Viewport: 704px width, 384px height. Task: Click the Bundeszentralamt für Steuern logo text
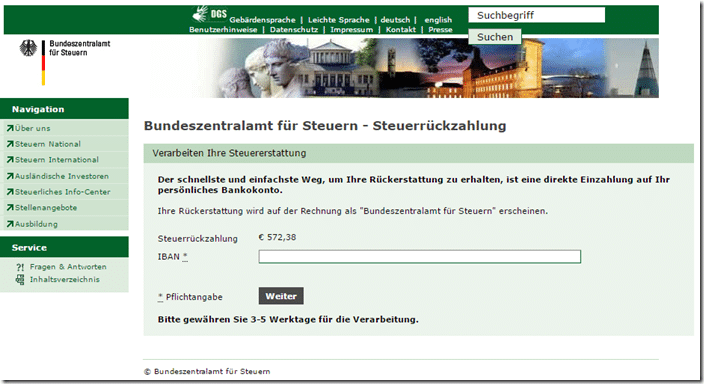tap(79, 48)
